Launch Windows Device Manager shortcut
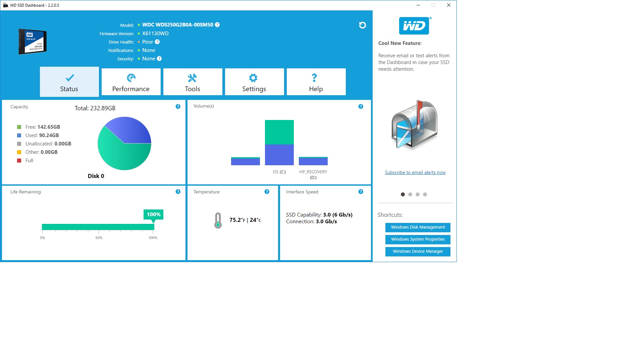The image size is (644, 362). (418, 251)
